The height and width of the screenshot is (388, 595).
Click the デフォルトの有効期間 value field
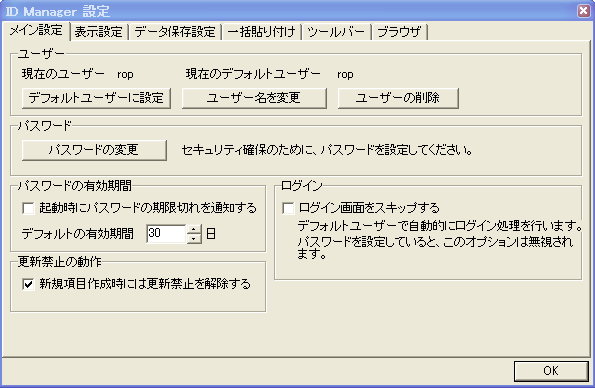pyautogui.click(x=166, y=233)
